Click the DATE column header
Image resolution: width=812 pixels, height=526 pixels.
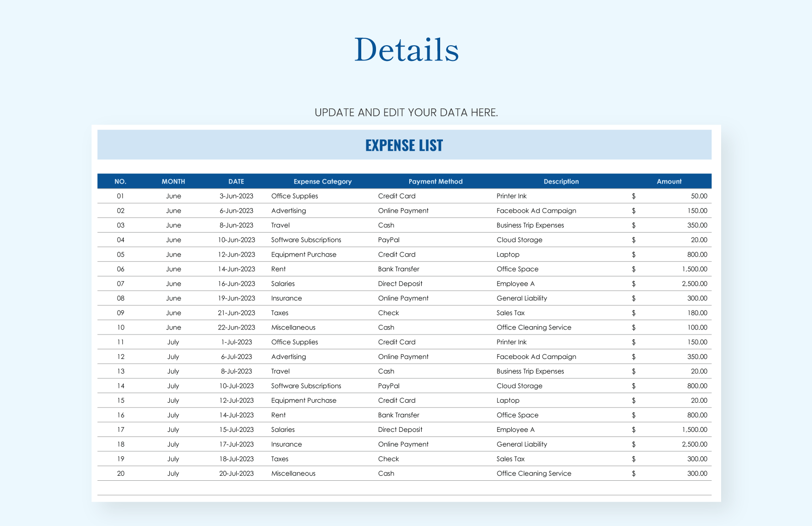pos(236,181)
